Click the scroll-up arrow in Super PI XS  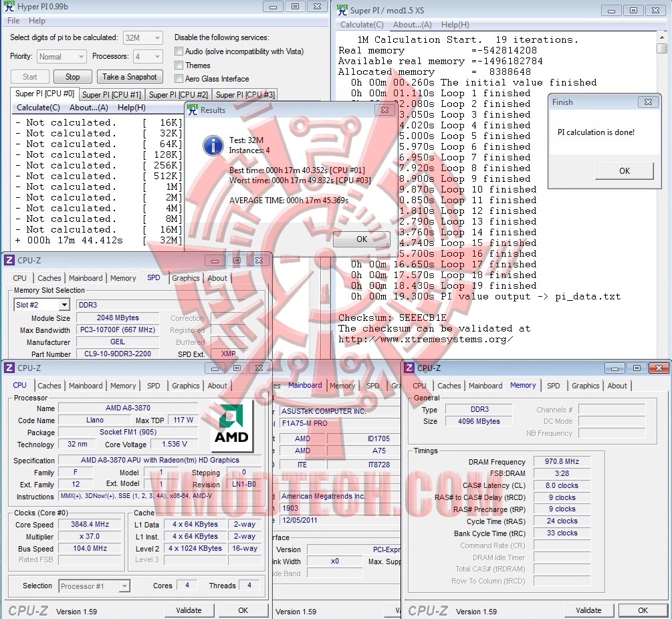click(x=662, y=38)
